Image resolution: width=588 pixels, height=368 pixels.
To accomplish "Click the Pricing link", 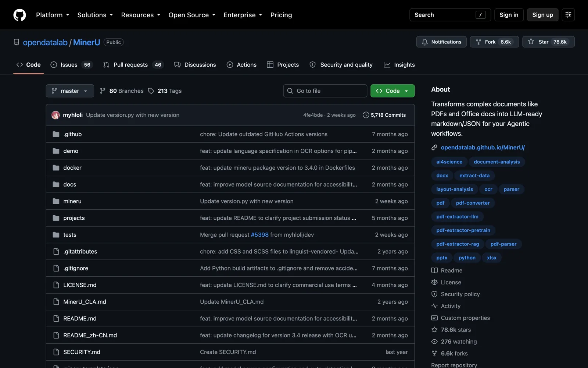I will (281, 15).
